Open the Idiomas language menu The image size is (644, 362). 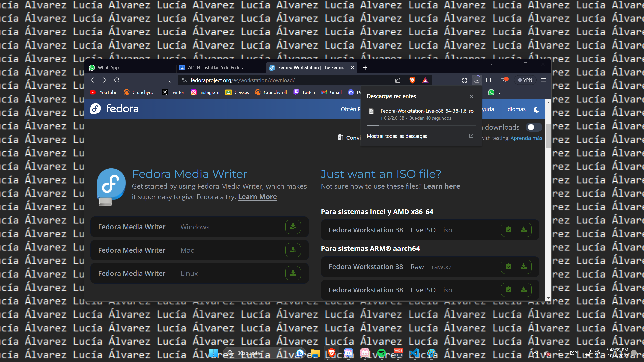(x=516, y=109)
